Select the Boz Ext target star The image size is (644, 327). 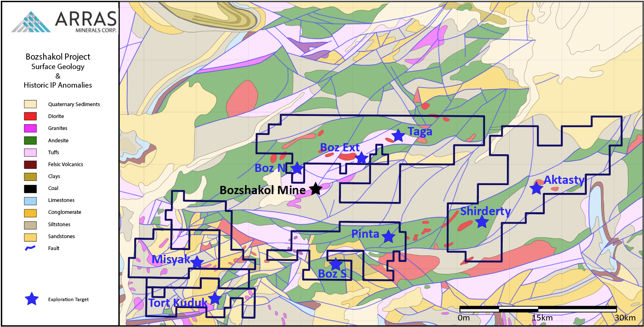point(361,158)
